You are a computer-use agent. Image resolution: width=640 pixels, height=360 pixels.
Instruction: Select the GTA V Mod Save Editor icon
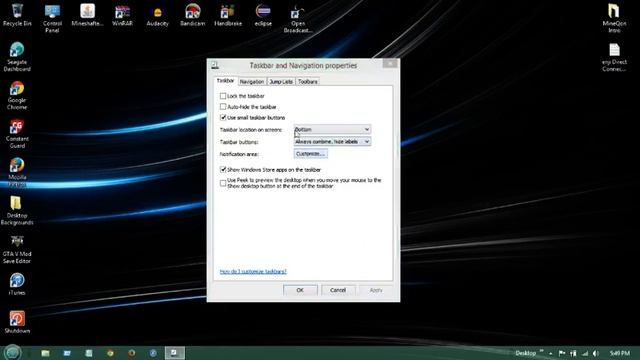tap(17, 249)
